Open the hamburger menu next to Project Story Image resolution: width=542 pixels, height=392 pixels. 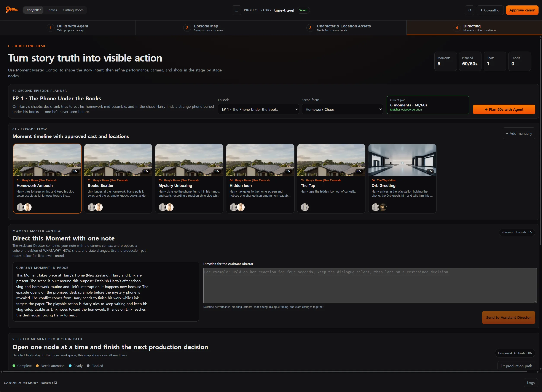click(x=237, y=10)
